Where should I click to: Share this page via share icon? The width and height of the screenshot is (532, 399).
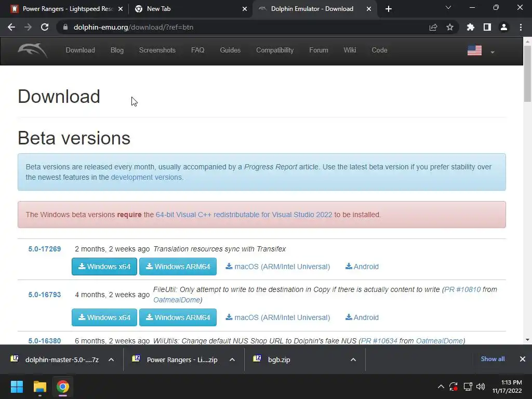(x=433, y=27)
